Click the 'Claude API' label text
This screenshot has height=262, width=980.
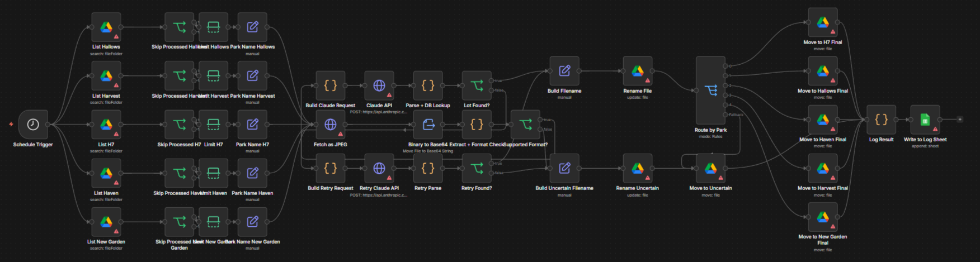pos(379,106)
